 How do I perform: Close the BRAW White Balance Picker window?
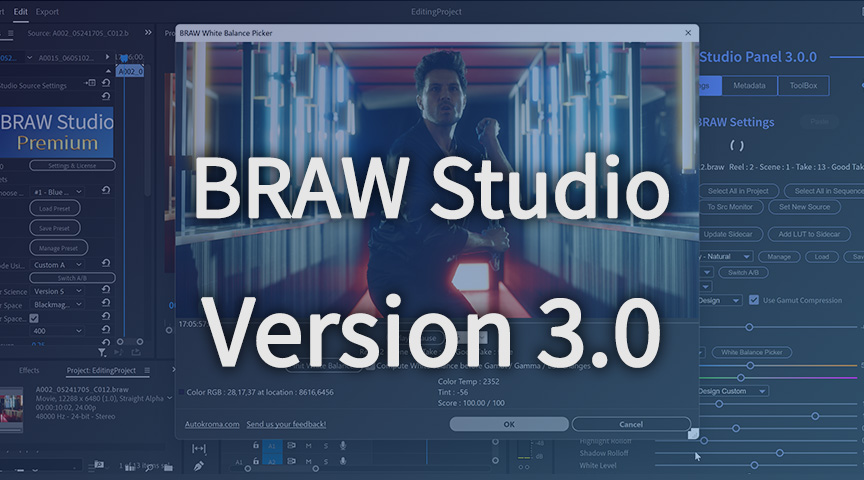tap(688, 33)
